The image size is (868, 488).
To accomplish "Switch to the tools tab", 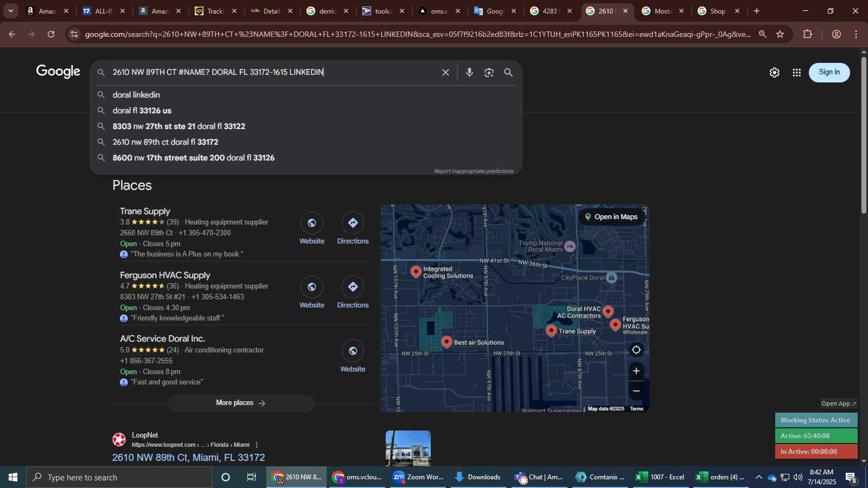I will [383, 11].
